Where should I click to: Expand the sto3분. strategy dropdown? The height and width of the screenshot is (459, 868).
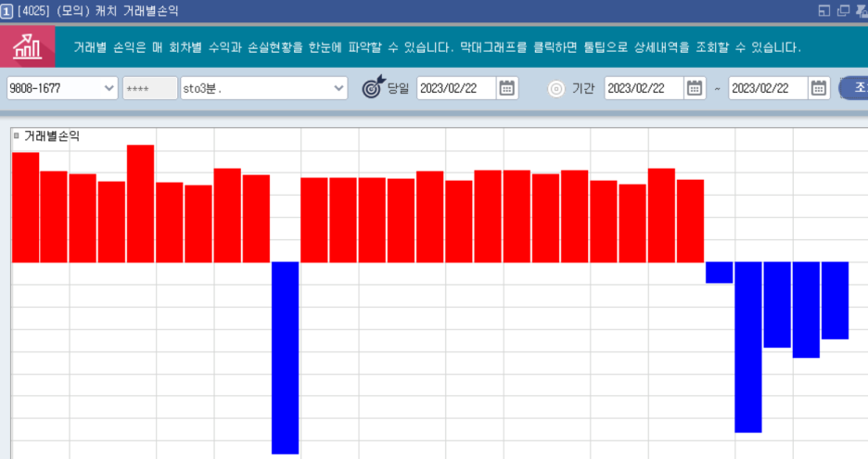(338, 88)
